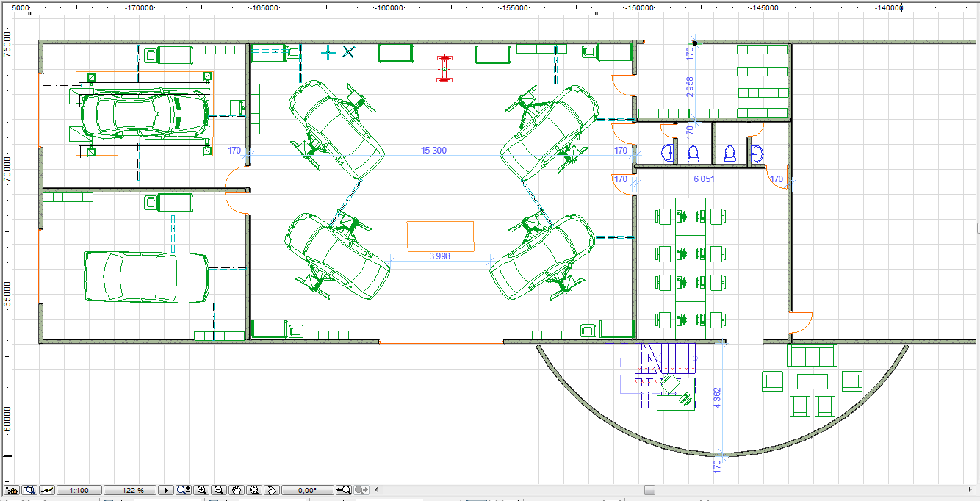Open the pop-up Navigator house icon
The image size is (980, 501).
[12, 490]
